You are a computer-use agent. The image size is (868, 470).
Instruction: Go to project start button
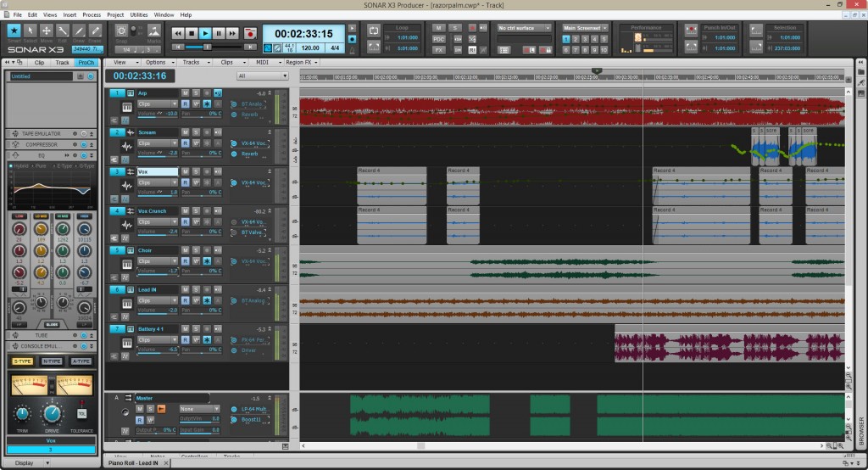click(x=178, y=48)
